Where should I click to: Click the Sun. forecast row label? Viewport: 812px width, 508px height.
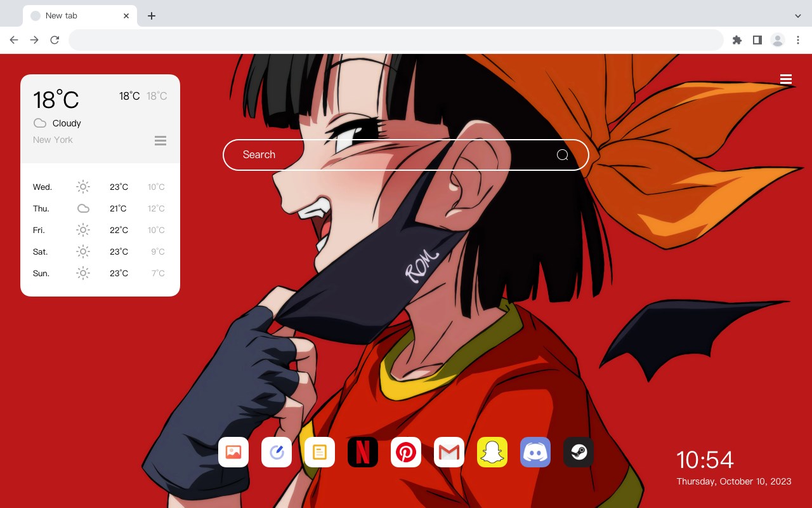click(x=41, y=273)
